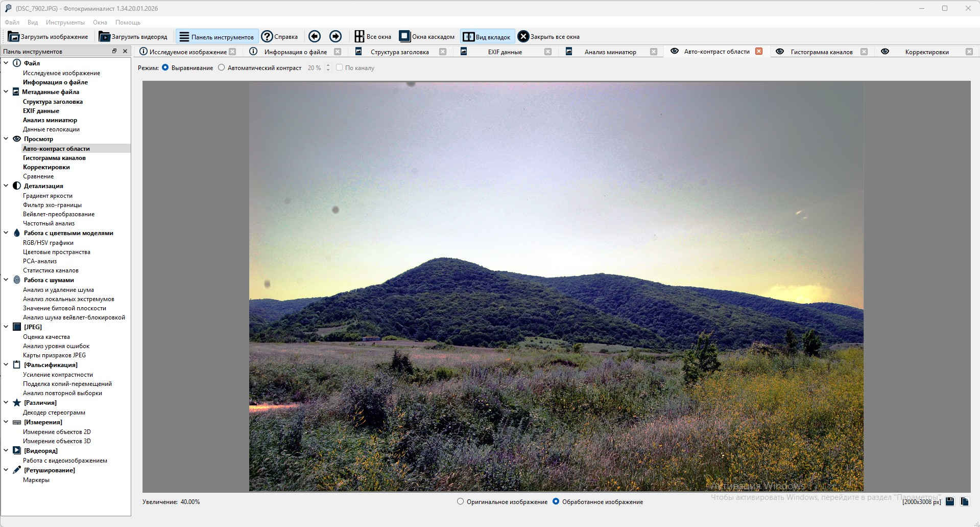Select Оригинальное изображение radio button

click(x=461, y=501)
